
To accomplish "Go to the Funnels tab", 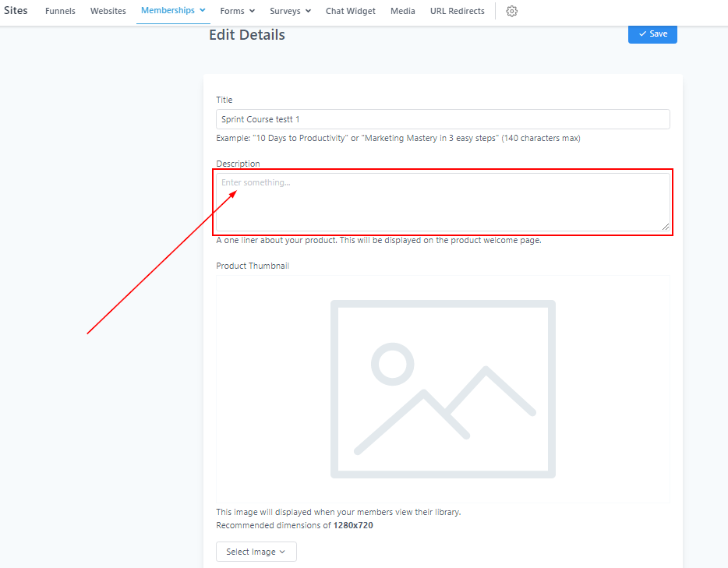I will click(x=60, y=11).
